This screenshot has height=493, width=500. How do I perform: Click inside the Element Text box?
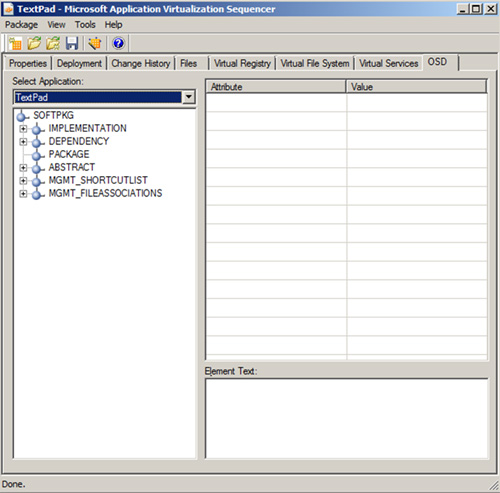pos(347,419)
